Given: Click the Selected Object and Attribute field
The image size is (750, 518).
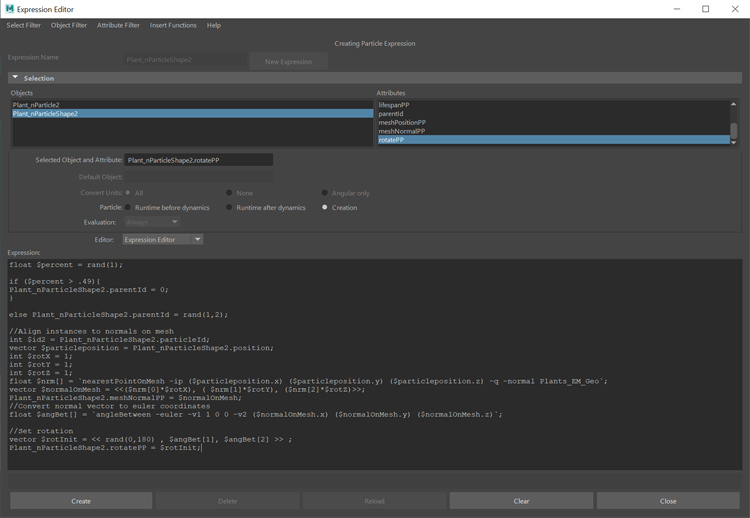Looking at the screenshot, I should pos(198,160).
